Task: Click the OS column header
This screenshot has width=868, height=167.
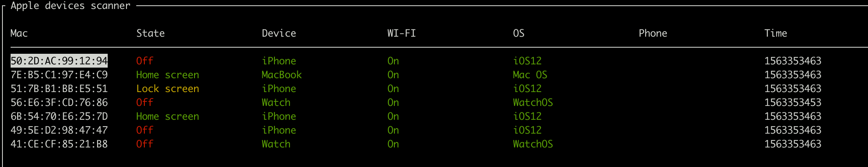Action: click(x=519, y=33)
